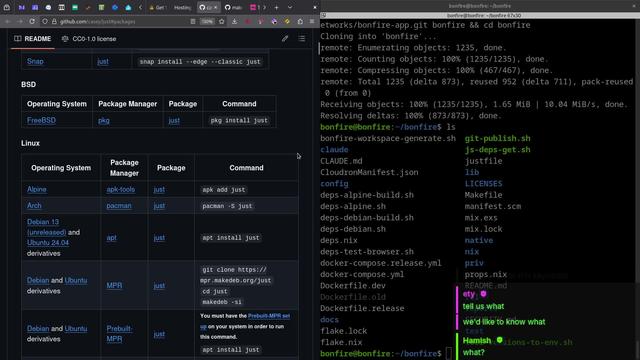Open the Alpine link
This screenshot has height=360, width=640.
(37, 189)
